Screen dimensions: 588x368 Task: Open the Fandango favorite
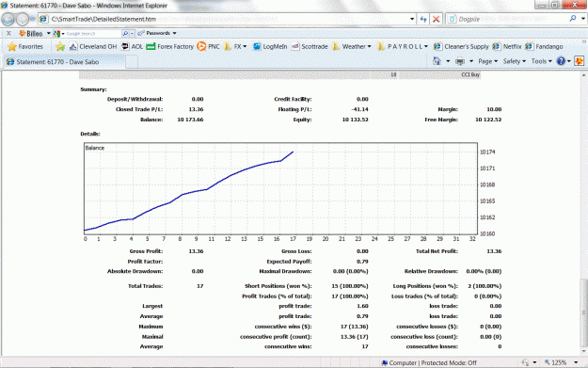[x=544, y=46]
